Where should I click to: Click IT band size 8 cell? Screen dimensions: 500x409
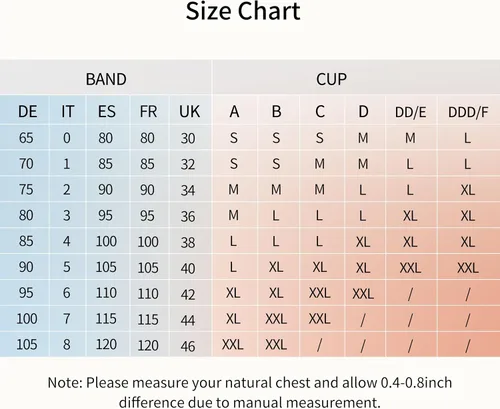point(67,344)
